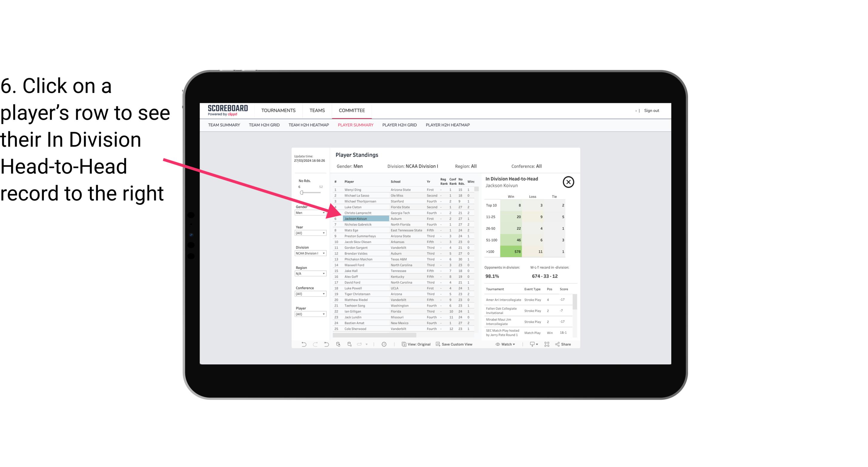Click the redo arrow icon in toolbar
868x467 pixels.
(x=315, y=345)
